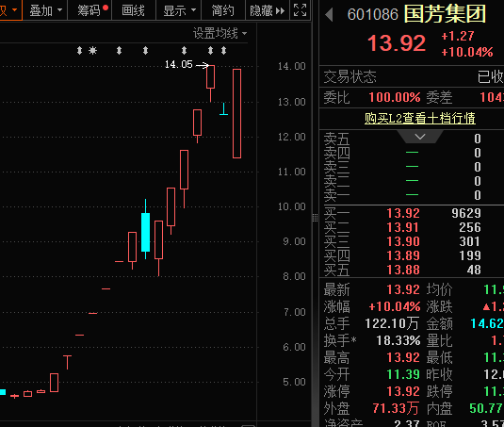The height and width of the screenshot is (427, 504).
Task: Open the 显示 display dropdown
Action: coord(179,10)
